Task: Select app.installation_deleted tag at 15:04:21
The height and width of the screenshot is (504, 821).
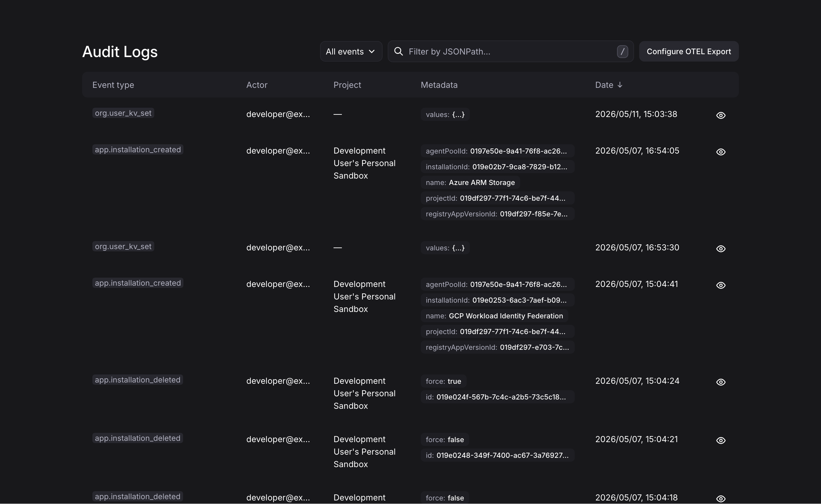Action: point(137,438)
